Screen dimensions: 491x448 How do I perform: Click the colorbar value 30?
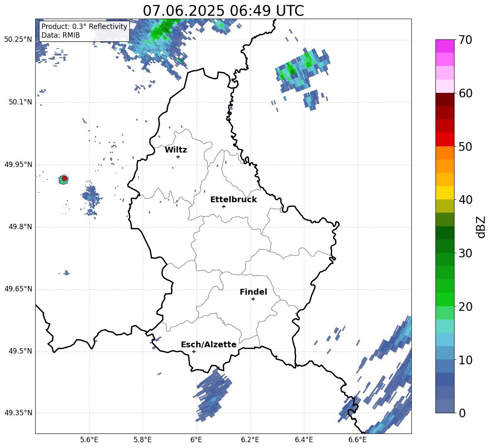[x=465, y=253]
